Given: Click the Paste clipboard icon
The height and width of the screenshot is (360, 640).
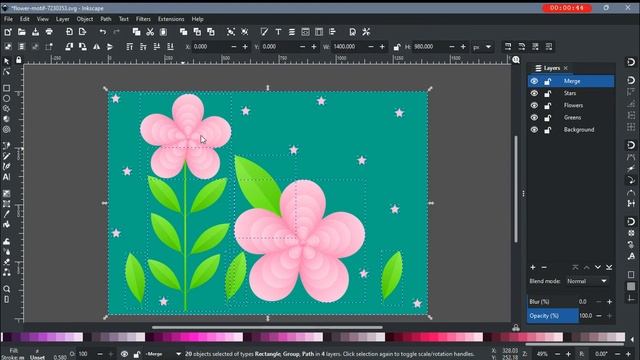Looking at the screenshot, I should [x=163, y=32].
